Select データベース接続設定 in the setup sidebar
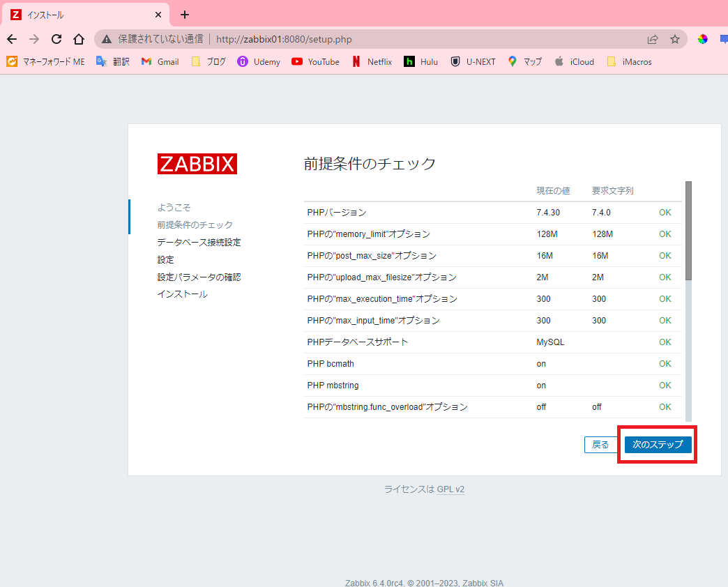This screenshot has width=728, height=587. coord(199,242)
